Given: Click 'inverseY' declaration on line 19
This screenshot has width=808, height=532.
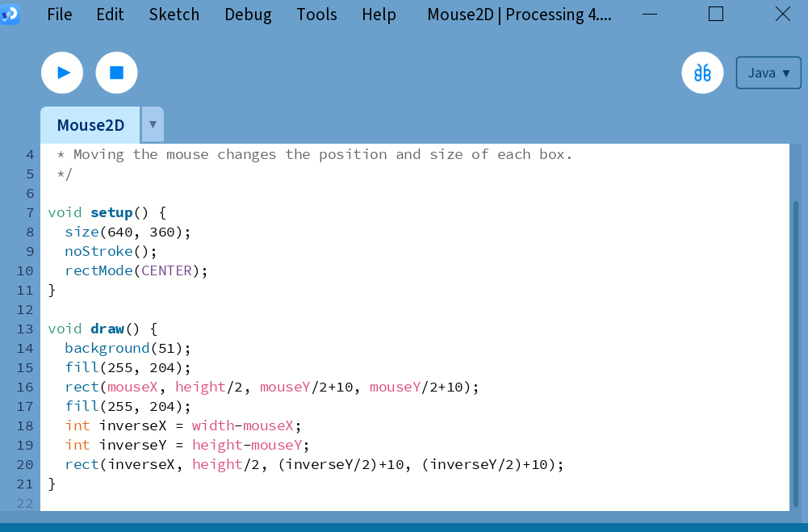Looking at the screenshot, I should click(132, 445).
